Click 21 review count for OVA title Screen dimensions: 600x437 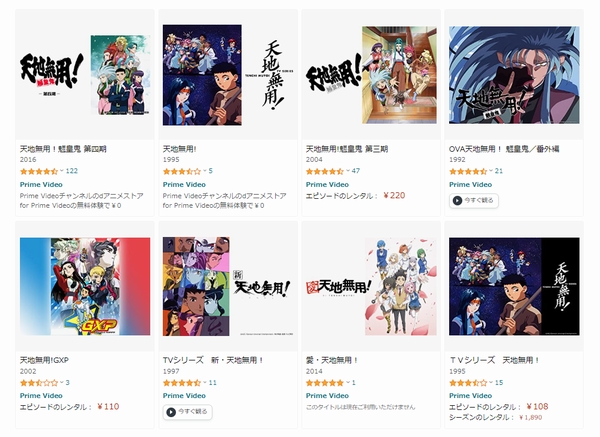pyautogui.click(x=499, y=171)
